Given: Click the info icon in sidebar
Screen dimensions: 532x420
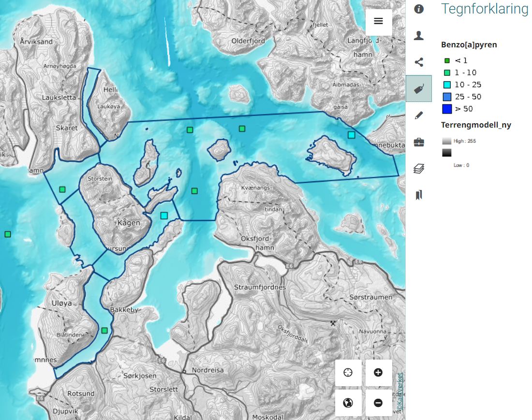Looking at the screenshot, I should pyautogui.click(x=419, y=9).
